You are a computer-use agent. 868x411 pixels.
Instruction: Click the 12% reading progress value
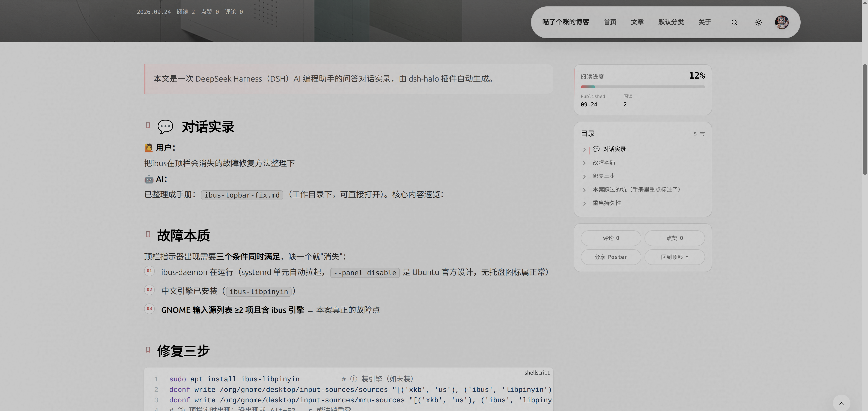pos(697,76)
